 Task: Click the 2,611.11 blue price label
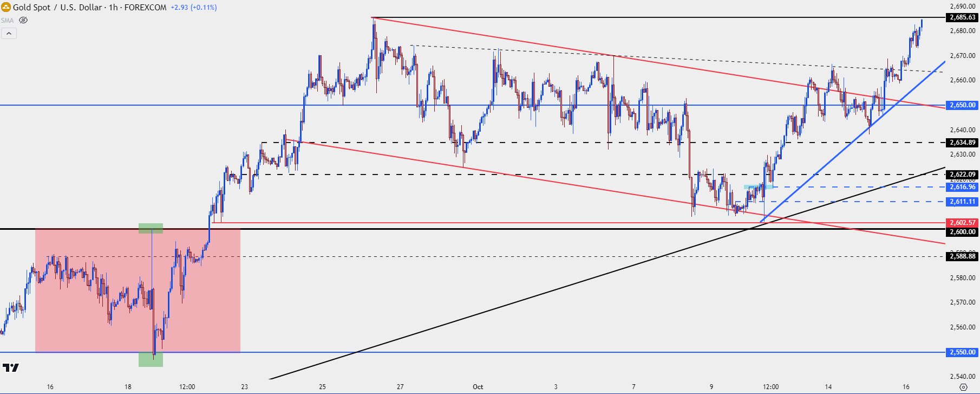click(962, 202)
